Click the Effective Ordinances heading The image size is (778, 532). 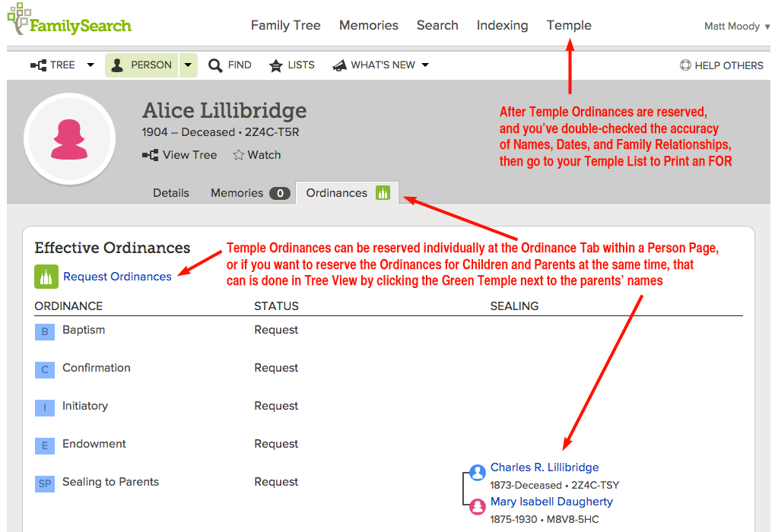tap(113, 248)
